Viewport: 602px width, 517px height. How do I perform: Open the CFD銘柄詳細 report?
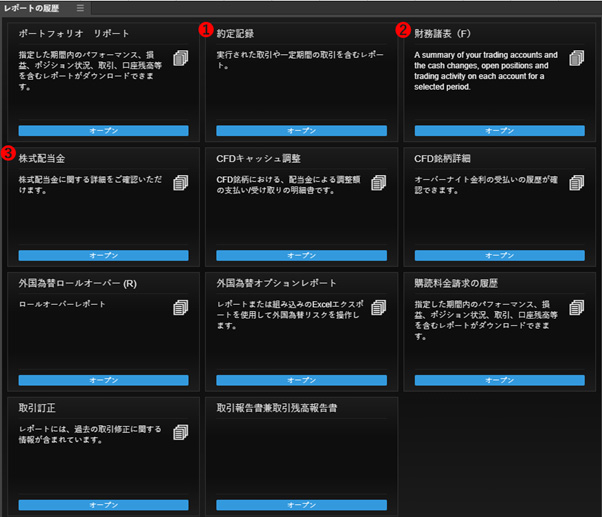point(499,255)
